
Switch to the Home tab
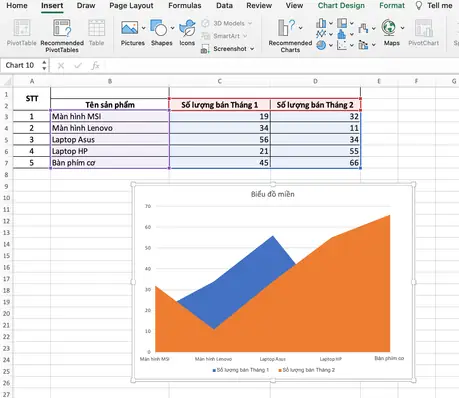click(x=17, y=6)
